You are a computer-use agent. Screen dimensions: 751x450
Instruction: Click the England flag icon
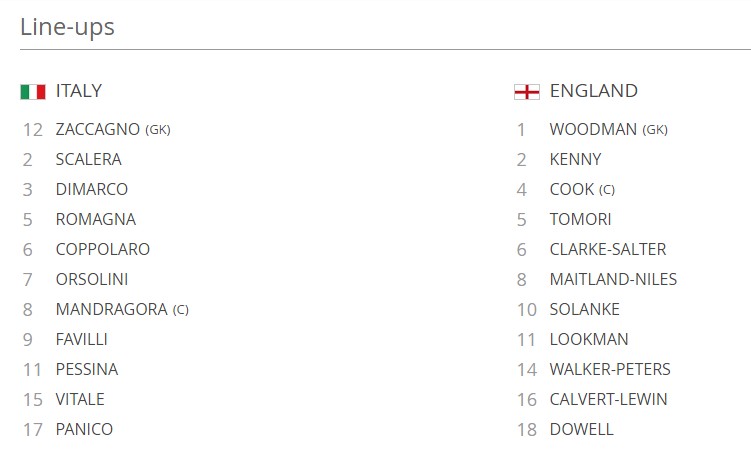[526, 91]
